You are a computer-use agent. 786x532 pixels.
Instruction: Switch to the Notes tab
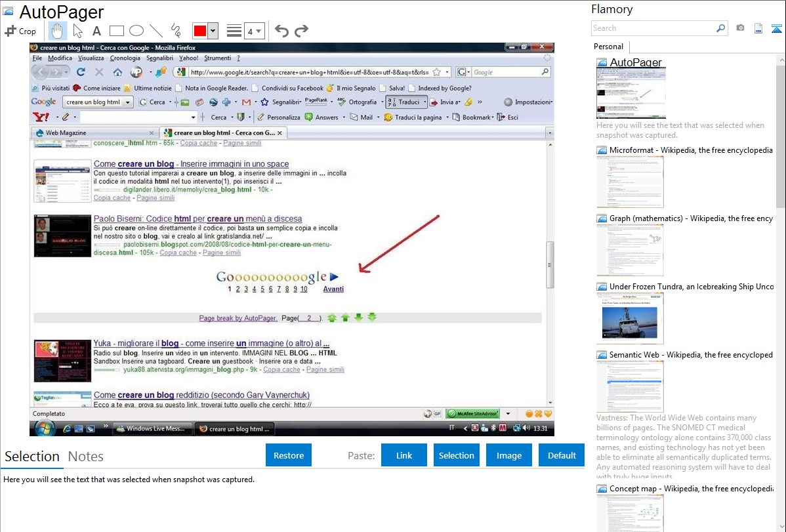tap(86, 457)
